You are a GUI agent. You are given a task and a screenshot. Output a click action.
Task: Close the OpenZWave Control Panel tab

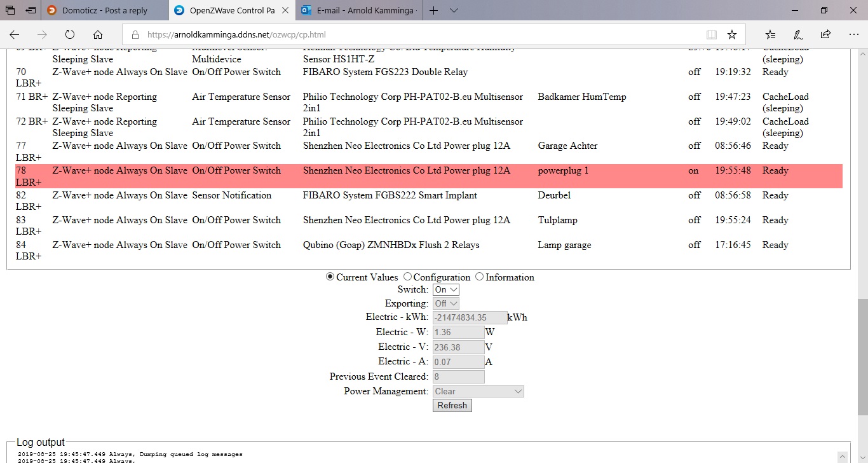tap(287, 10)
